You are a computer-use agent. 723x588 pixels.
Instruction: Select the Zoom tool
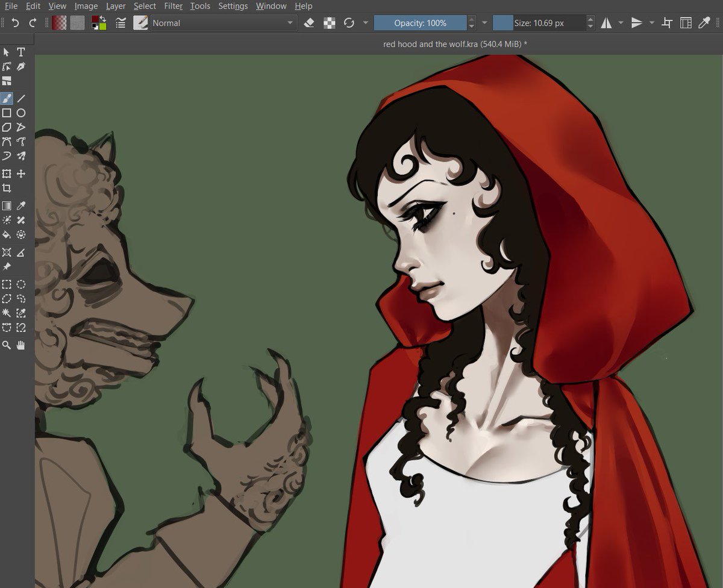tap(7, 345)
